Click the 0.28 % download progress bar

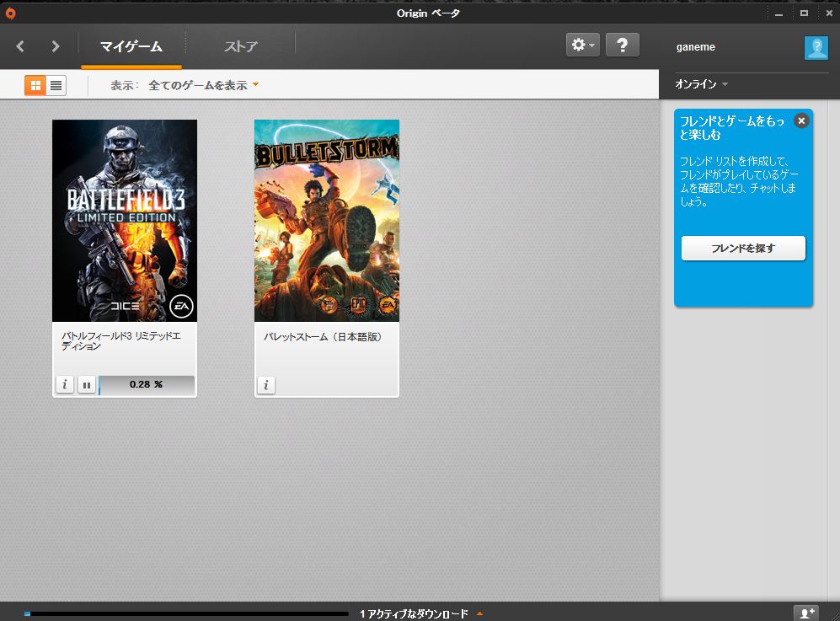click(147, 385)
